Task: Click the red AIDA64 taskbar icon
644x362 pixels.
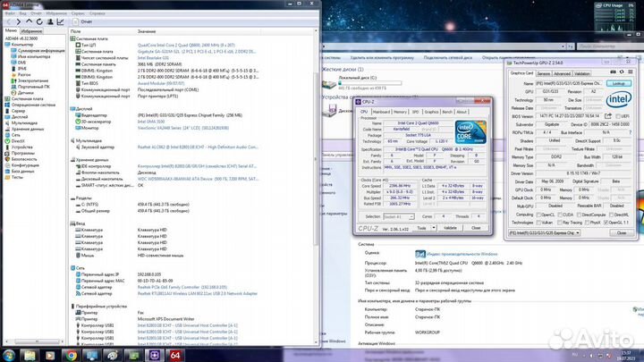Action: 175,355
